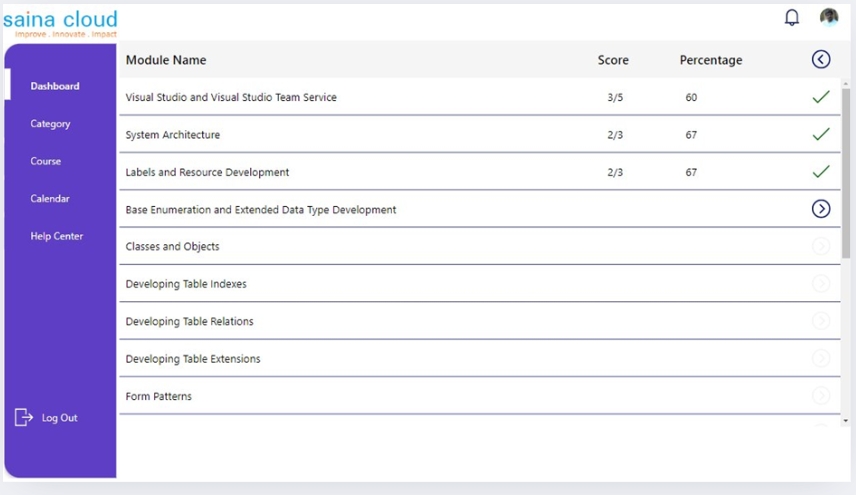This screenshot has height=495, width=856.
Task: Click the user profile avatar
Action: point(829,17)
